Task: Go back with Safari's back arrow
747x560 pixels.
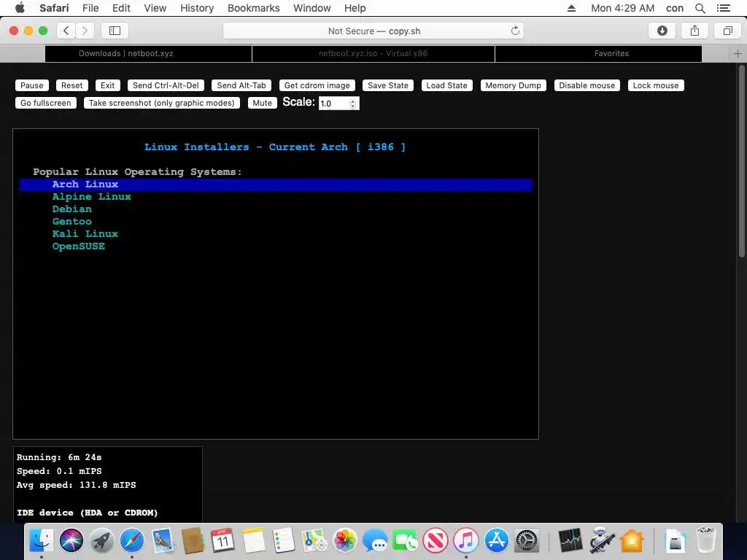Action: 66,31
